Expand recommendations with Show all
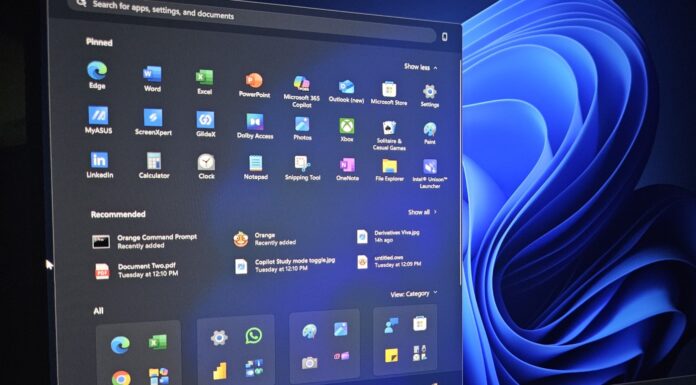 [423, 212]
